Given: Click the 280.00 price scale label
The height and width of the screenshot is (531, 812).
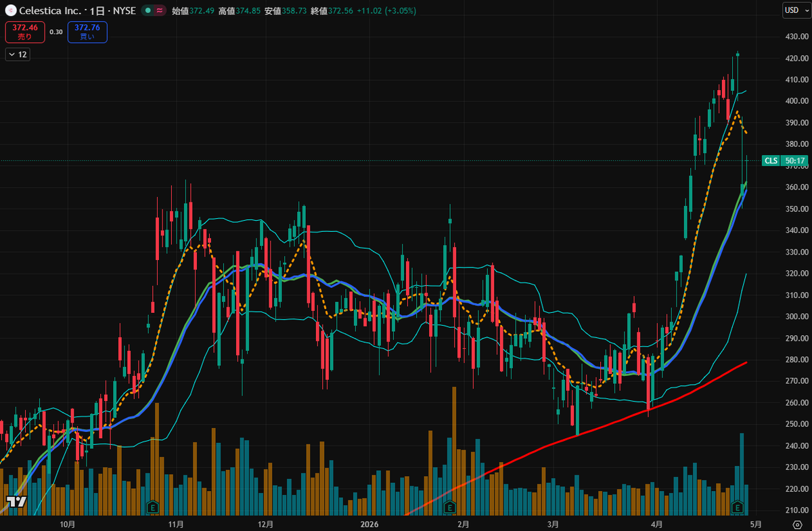Looking at the screenshot, I should pyautogui.click(x=796, y=360).
